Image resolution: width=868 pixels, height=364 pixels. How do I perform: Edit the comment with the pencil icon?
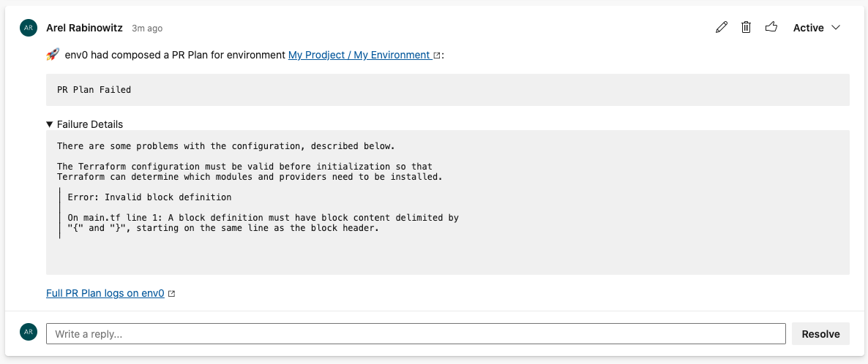pyautogui.click(x=722, y=27)
